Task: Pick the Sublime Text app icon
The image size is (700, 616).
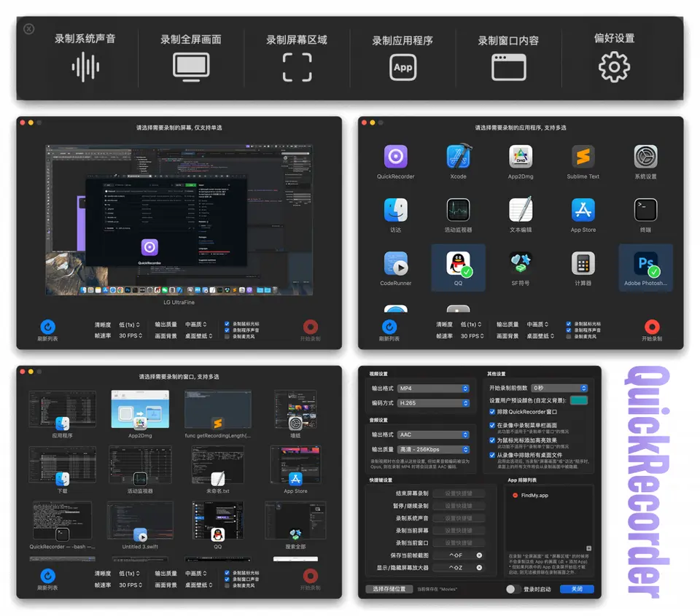Action: (583, 157)
